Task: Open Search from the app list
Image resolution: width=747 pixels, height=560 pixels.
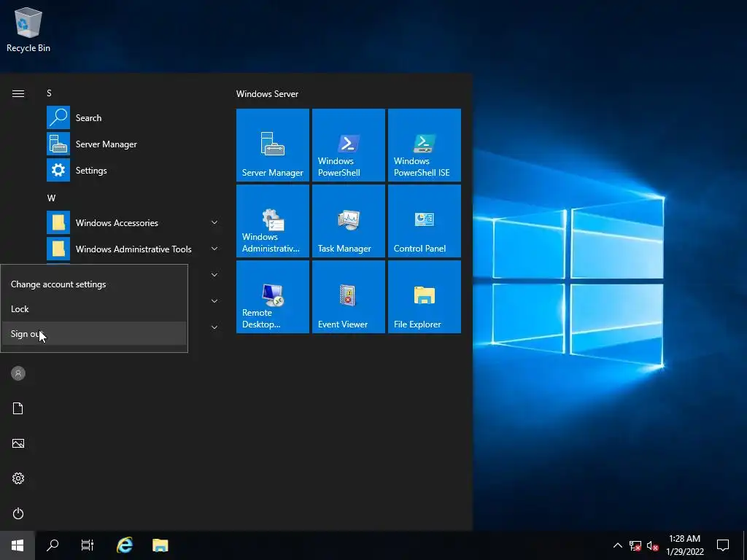Action: (133, 117)
